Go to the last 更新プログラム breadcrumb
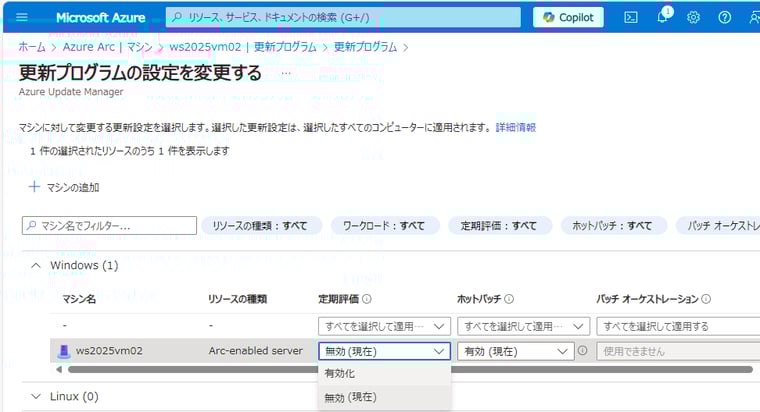The image size is (760, 412). point(365,47)
